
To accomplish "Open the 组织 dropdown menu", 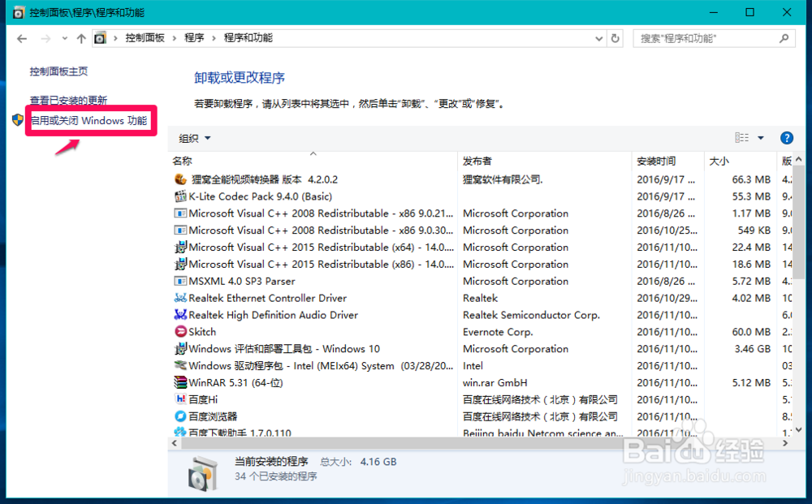I will 195,138.
